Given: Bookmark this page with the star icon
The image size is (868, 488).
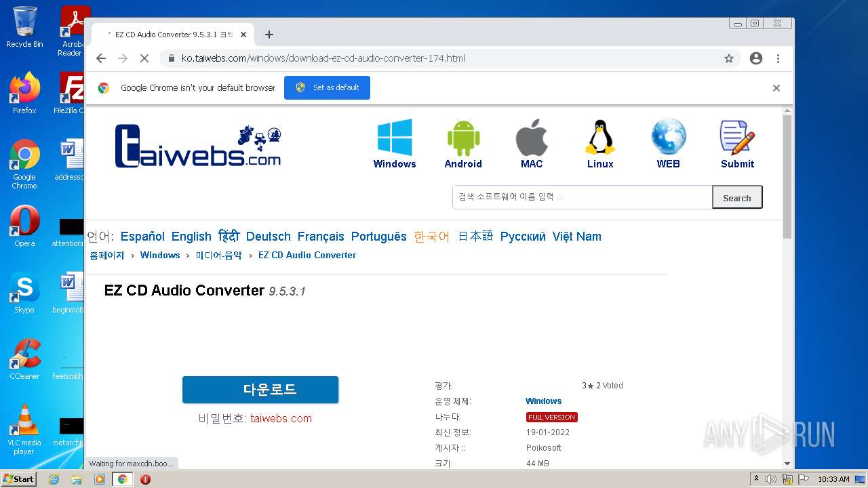Looking at the screenshot, I should tap(729, 58).
